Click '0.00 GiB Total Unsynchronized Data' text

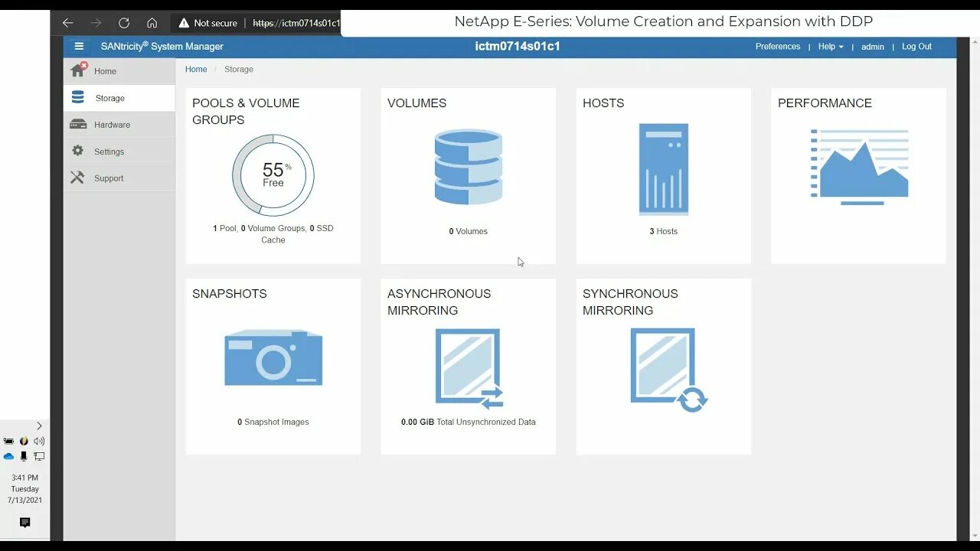point(469,422)
